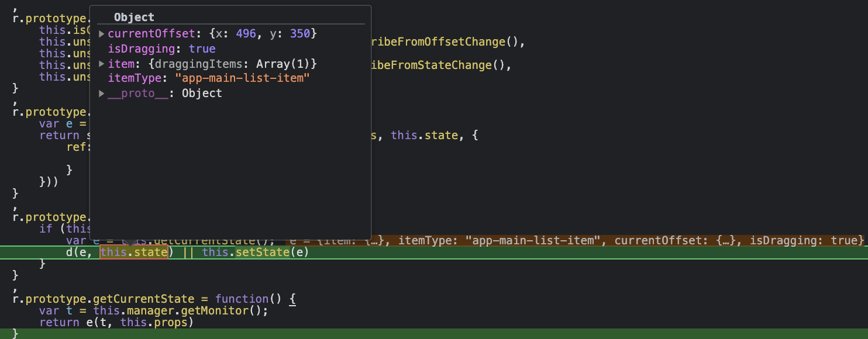Click the Object title in the inspection popup
Screen dimensions: 868x339
tap(134, 17)
